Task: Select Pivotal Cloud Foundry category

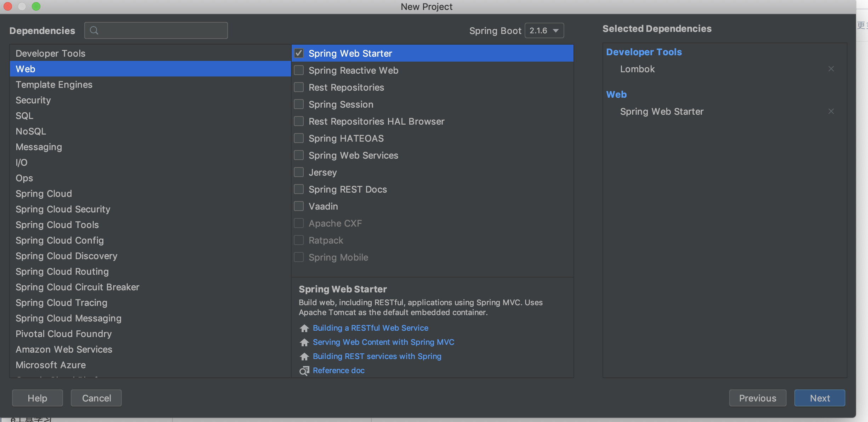Action: 150,333
